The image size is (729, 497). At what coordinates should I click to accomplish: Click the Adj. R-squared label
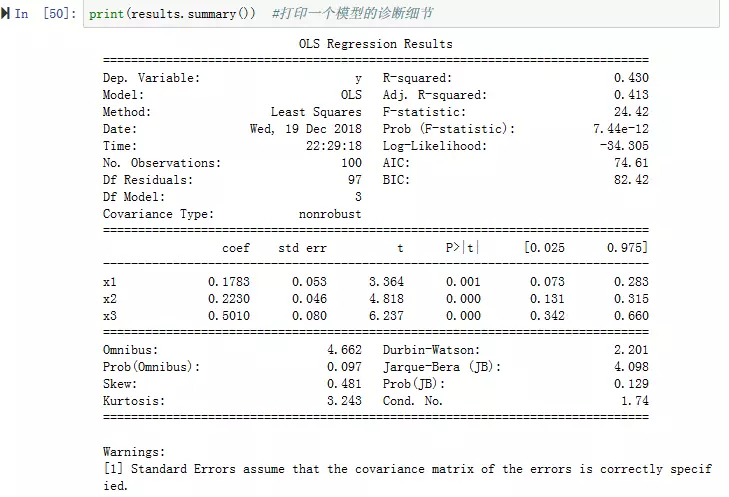coord(434,95)
